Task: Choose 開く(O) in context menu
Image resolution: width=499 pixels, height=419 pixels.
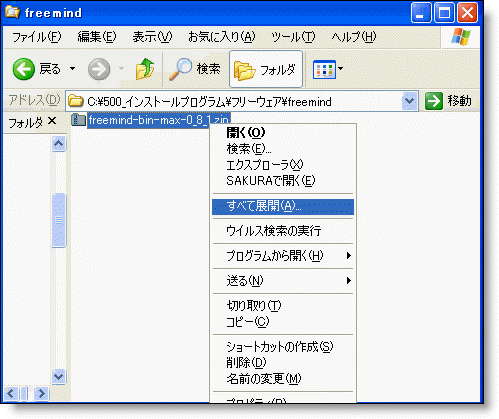Action: pyautogui.click(x=283, y=133)
